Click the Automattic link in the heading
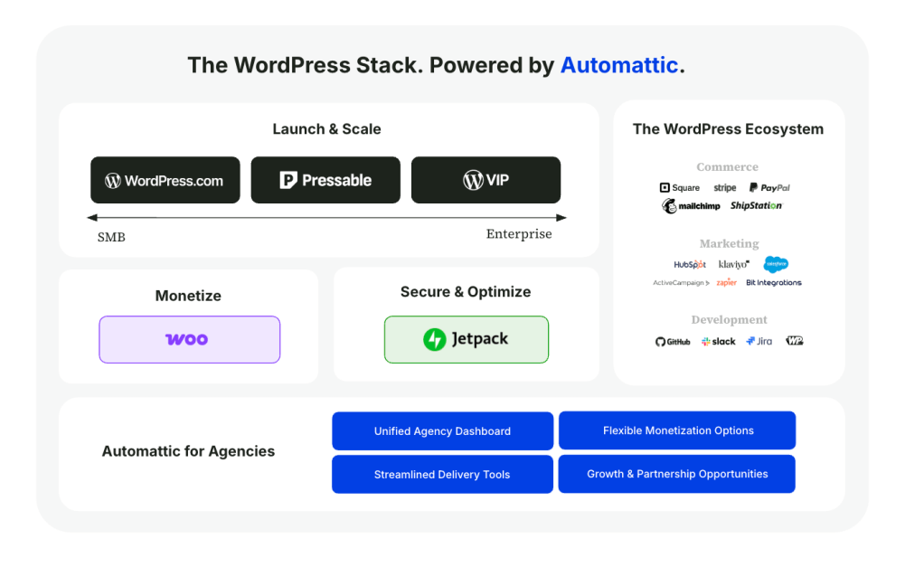 pos(618,65)
